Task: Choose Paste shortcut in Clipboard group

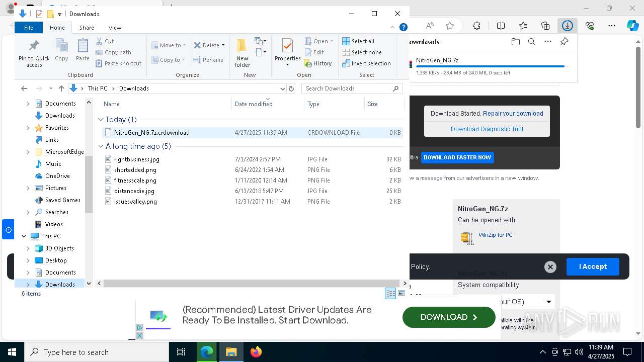Action: click(119, 63)
